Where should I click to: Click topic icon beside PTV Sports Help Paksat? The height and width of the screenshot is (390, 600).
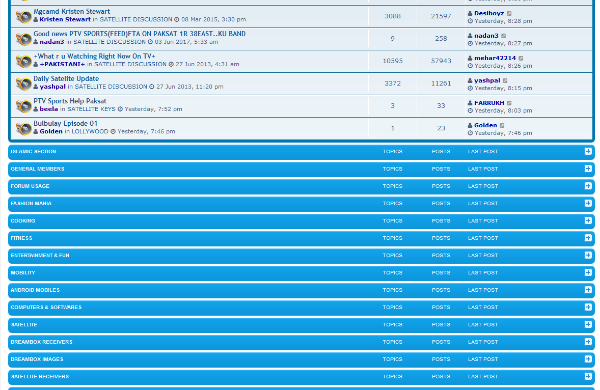coord(23,106)
